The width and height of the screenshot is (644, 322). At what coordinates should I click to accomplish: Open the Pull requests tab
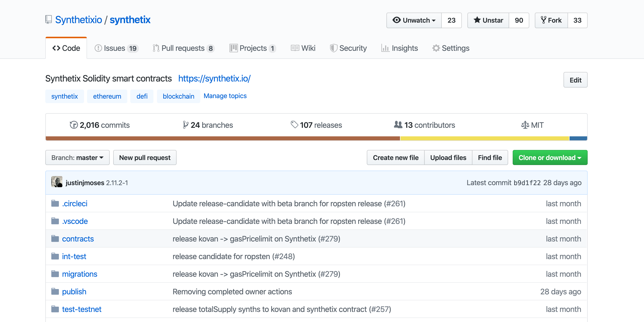pos(183,48)
